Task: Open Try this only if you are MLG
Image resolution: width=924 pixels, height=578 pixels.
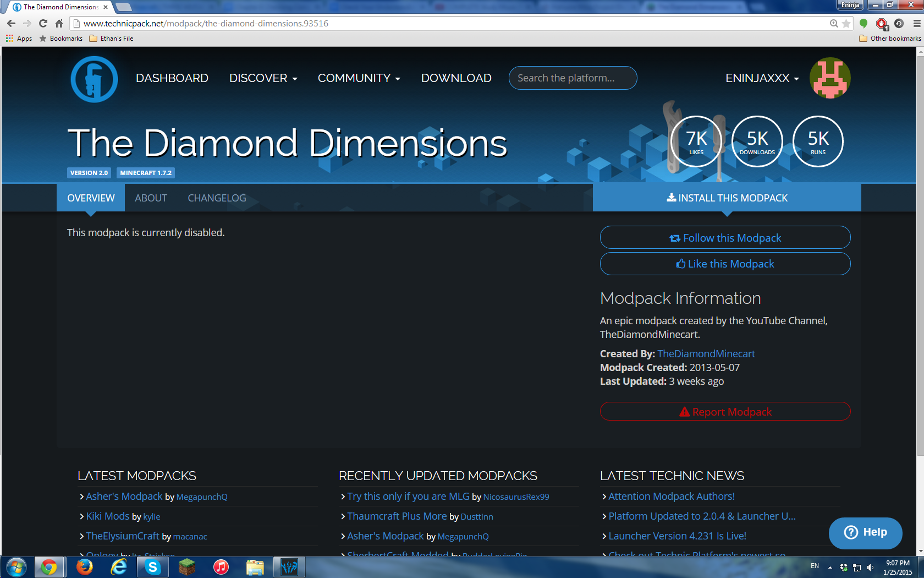Action: pyautogui.click(x=408, y=497)
